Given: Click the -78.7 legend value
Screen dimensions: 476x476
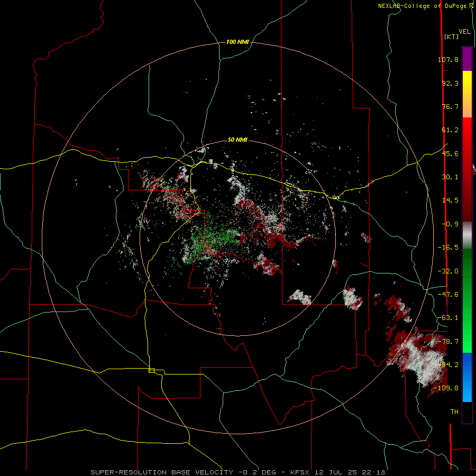Looking at the screenshot, I should coord(448,342).
